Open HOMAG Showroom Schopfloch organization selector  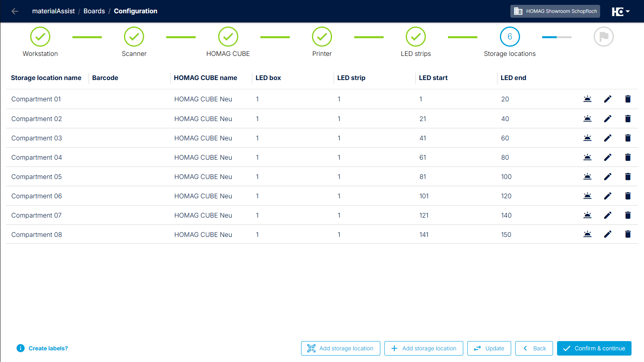[555, 11]
